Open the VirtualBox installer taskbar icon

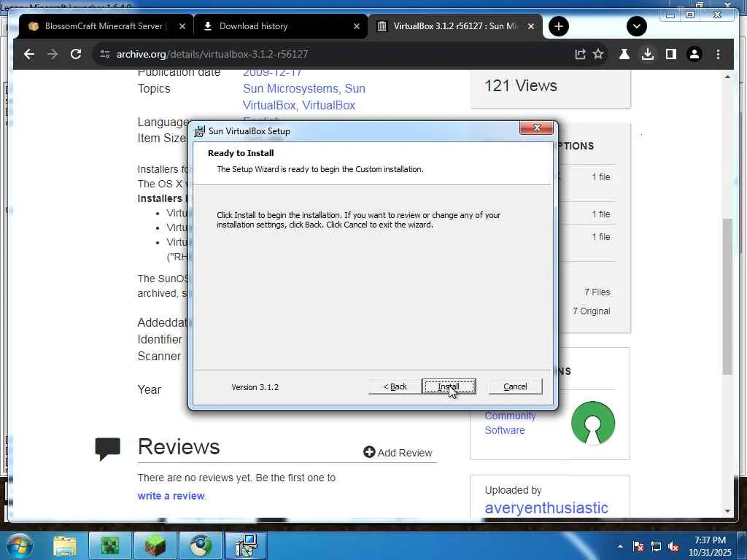tap(246, 545)
